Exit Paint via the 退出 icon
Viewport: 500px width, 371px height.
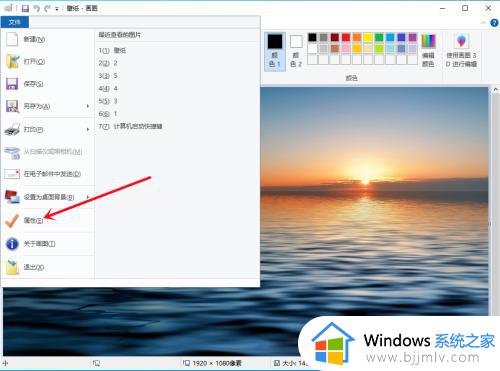pos(13,267)
